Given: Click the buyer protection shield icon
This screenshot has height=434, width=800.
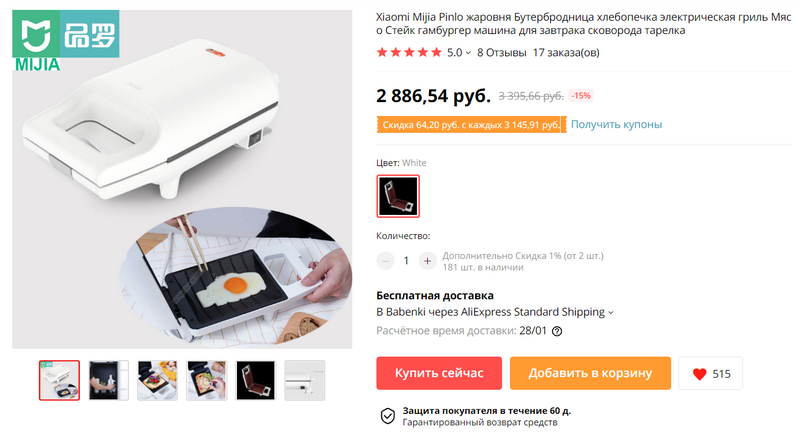Looking at the screenshot, I should (x=388, y=416).
